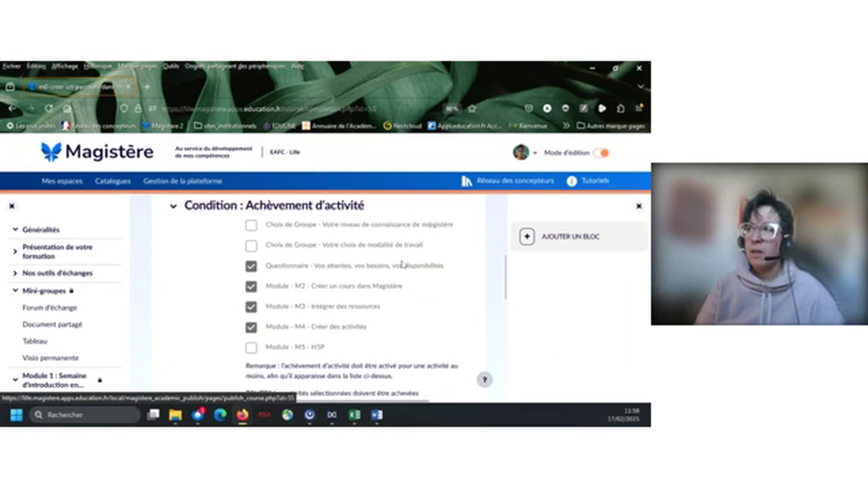
Task: Click the Magistère butterfly logo
Action: pyautogui.click(x=51, y=152)
